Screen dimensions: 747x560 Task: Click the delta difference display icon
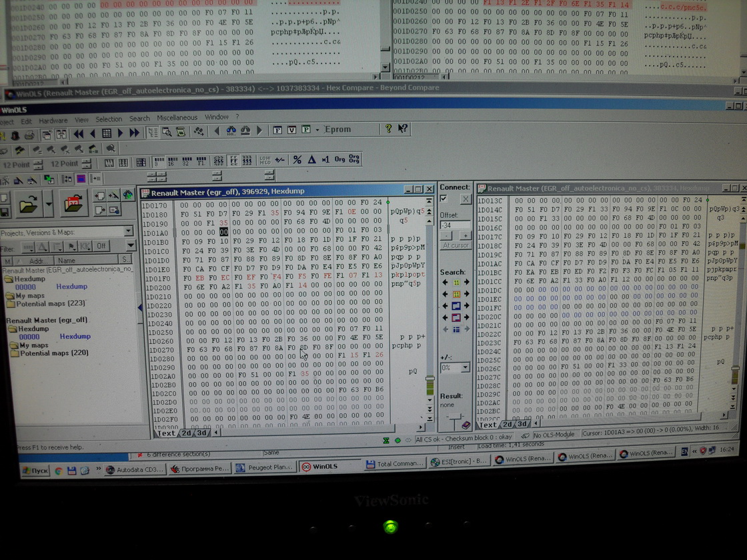click(x=311, y=160)
